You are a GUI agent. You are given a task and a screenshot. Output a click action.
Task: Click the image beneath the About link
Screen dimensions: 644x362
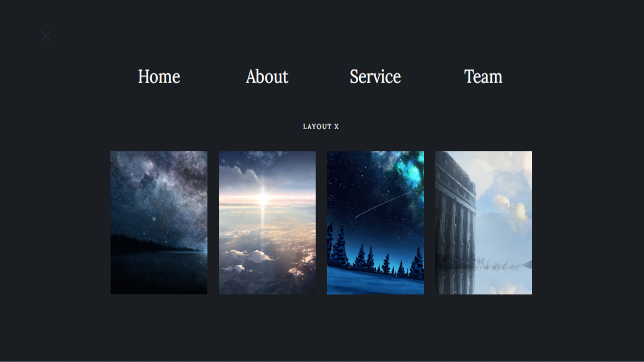coord(267,222)
